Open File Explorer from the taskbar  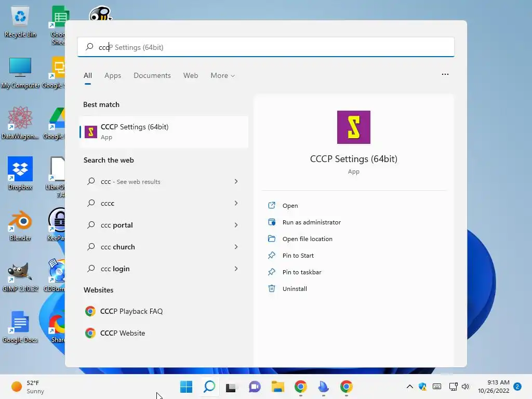(x=277, y=387)
